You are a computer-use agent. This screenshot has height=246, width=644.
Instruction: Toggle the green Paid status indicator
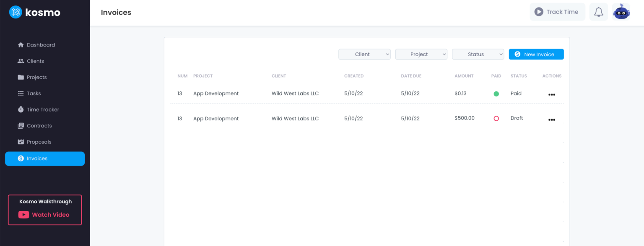pos(496,93)
